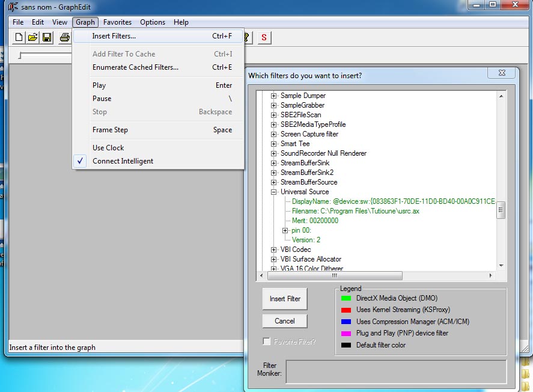This screenshot has width=533, height=392.
Task: Open the File menu
Action: pos(18,22)
